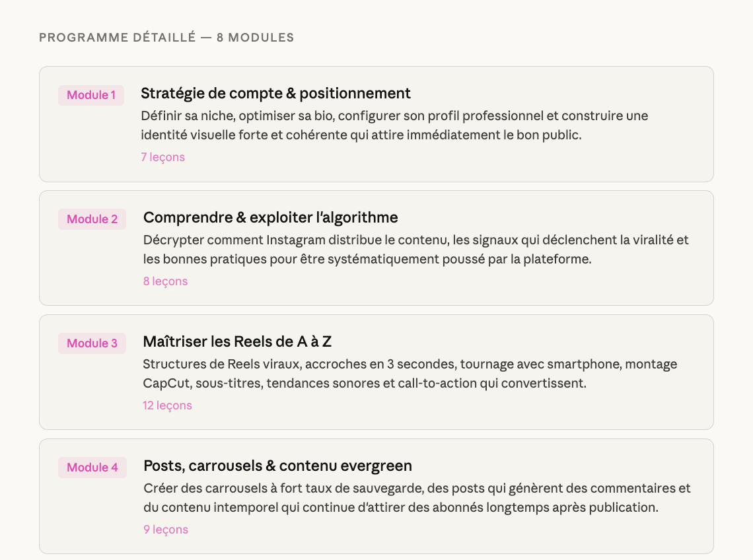Image resolution: width=753 pixels, height=560 pixels.
Task: Click the description starting "Structures de Reels viraux"
Action: click(x=410, y=374)
